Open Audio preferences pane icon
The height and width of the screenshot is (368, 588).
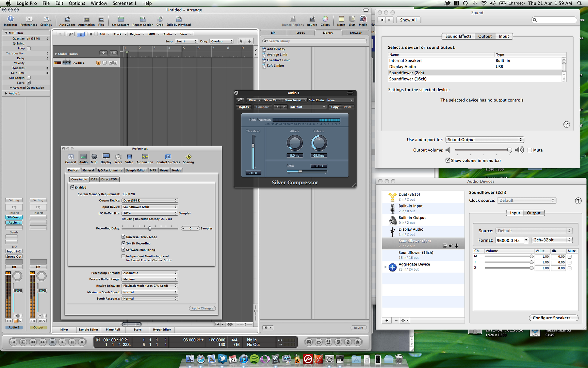(x=83, y=158)
